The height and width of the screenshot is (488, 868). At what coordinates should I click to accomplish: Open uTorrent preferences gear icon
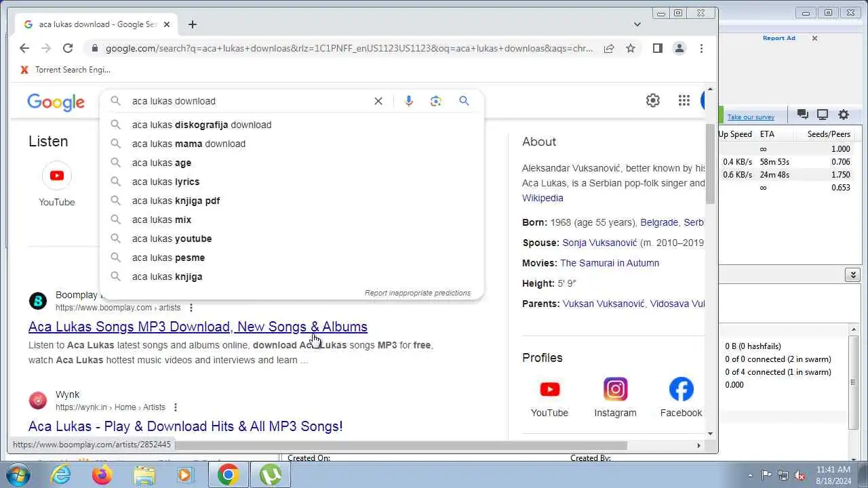[x=844, y=115]
